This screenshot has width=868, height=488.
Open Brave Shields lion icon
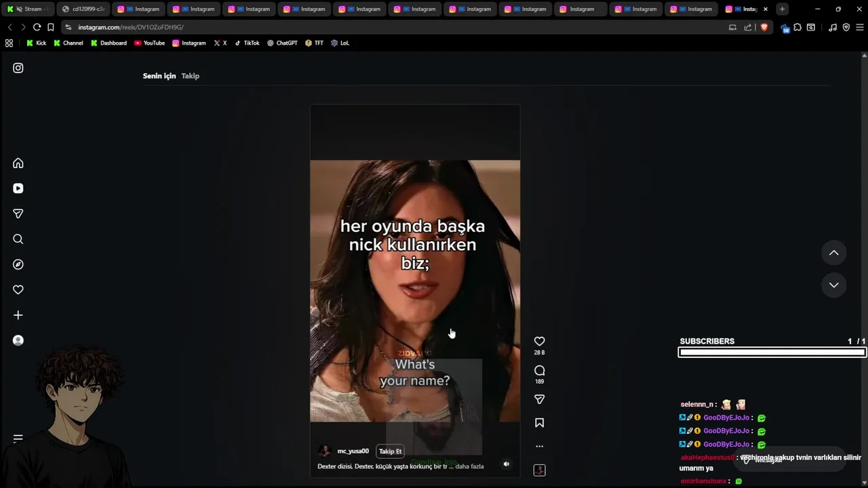764,27
